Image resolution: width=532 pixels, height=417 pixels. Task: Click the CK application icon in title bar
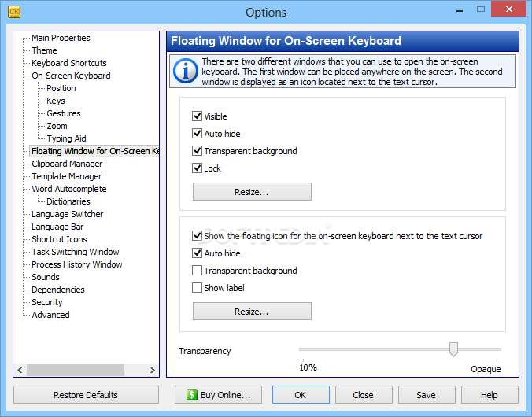pos(14,12)
